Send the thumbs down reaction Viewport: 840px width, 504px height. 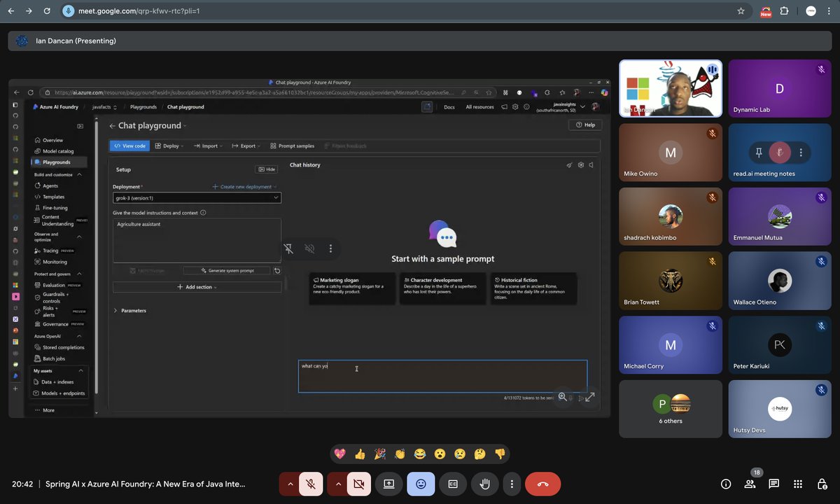pos(500,454)
